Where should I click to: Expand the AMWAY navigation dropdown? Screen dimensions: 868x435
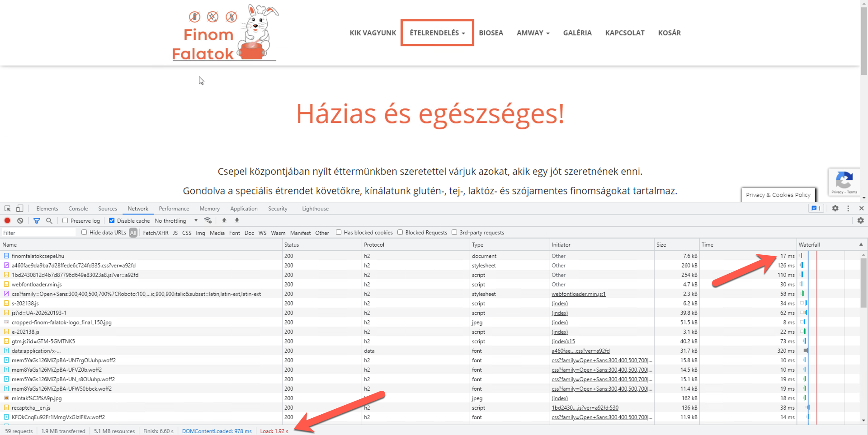point(533,33)
